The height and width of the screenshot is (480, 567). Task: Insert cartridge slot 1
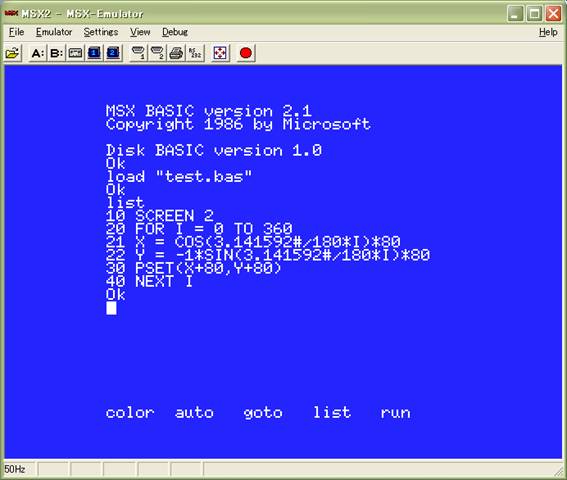(94, 54)
